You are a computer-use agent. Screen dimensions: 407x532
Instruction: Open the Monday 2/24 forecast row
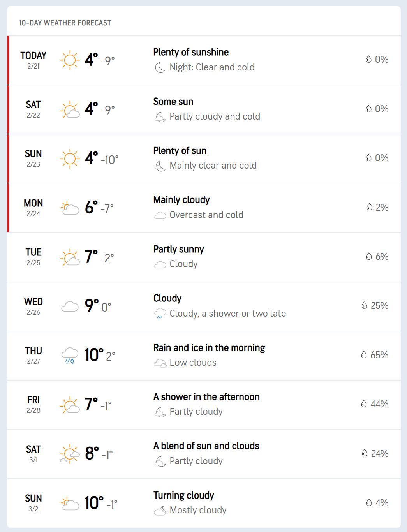click(204, 208)
